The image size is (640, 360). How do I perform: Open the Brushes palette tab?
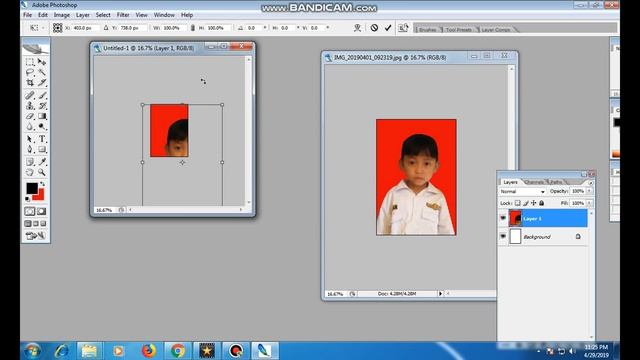[x=427, y=29]
